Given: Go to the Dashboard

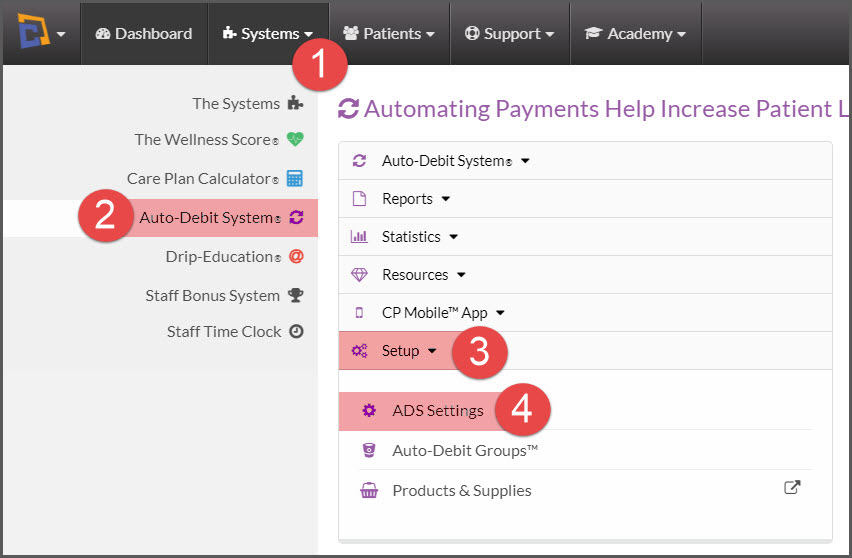Looking at the screenshot, I should coord(144,34).
